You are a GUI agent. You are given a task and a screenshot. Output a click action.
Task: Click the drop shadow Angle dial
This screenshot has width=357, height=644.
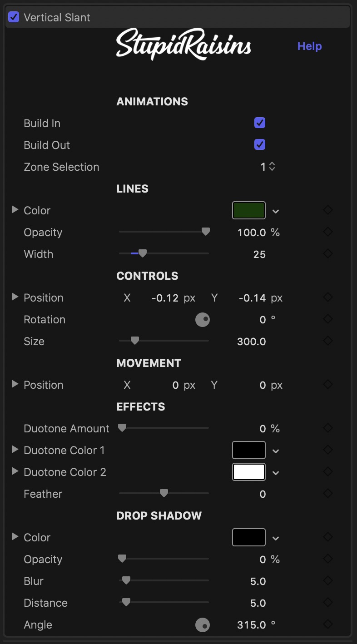pos(203,625)
